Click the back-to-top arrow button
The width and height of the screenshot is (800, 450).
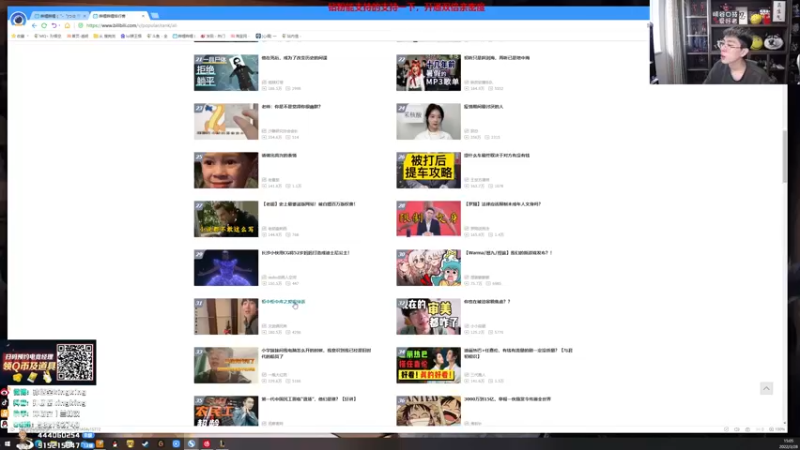pos(766,389)
